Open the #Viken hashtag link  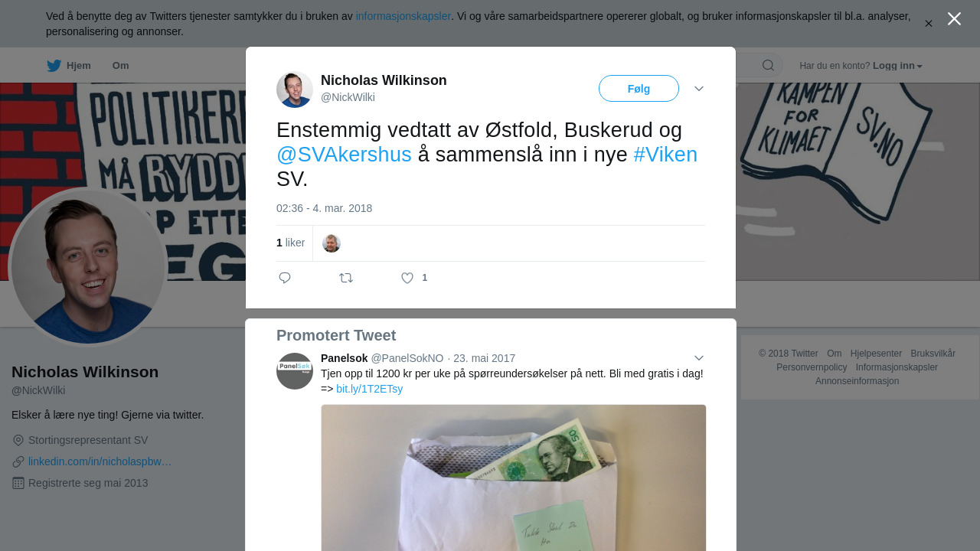pyautogui.click(x=665, y=155)
